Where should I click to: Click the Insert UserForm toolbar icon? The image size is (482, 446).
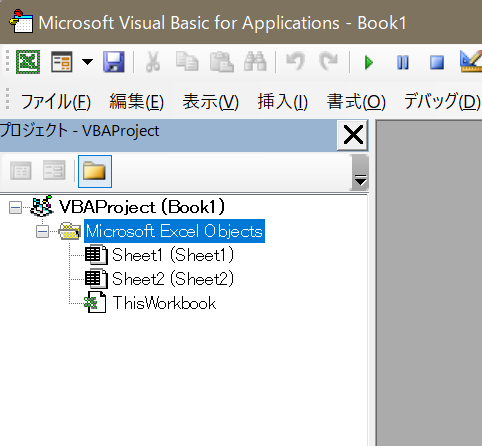coord(62,62)
